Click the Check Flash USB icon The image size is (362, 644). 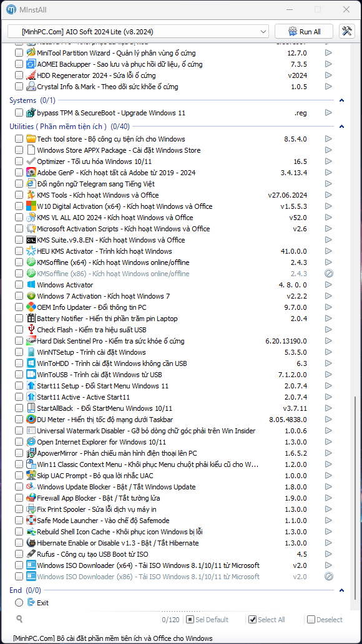coord(31,330)
